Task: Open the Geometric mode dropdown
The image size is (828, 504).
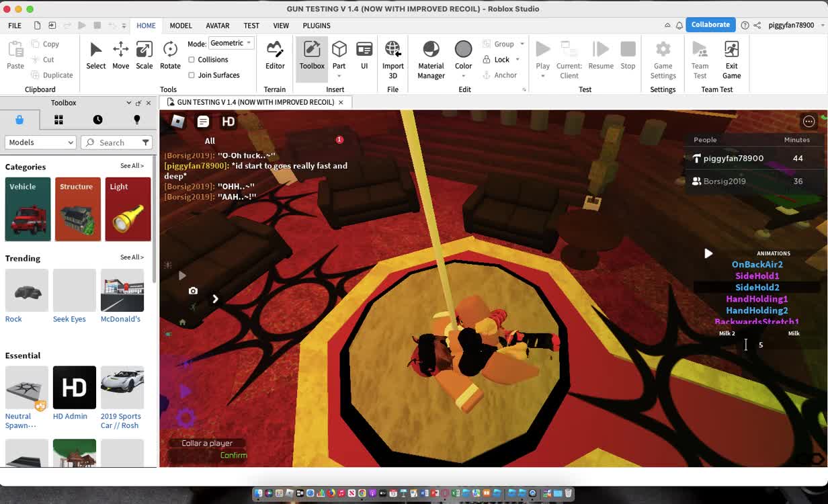Action: 231,43
